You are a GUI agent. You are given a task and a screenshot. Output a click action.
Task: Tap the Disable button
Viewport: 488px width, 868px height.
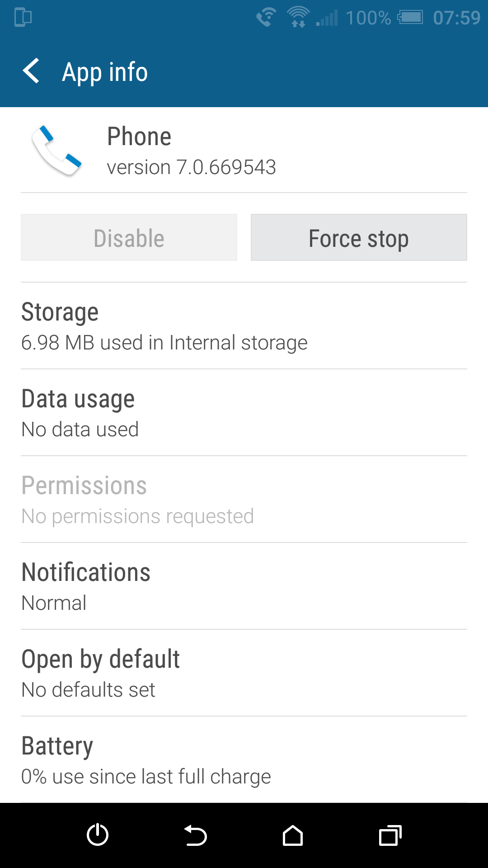[x=129, y=238]
